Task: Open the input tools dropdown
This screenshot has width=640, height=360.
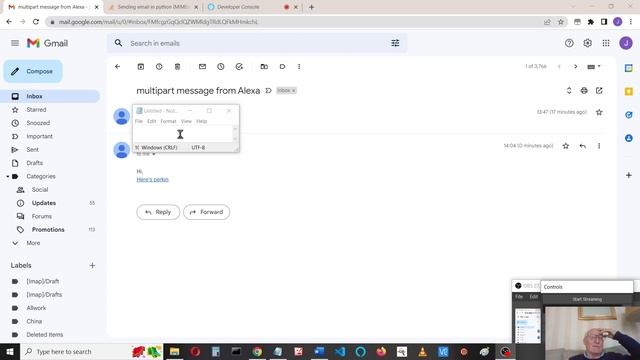Action: tap(593, 67)
